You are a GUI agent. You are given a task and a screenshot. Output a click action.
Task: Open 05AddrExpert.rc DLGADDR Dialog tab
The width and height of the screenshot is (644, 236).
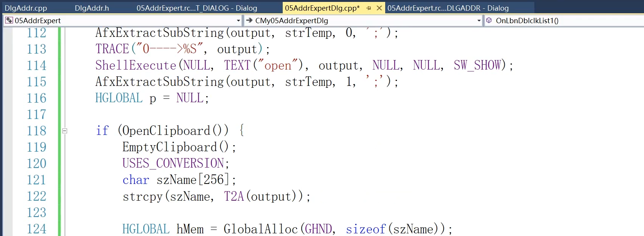(x=448, y=8)
